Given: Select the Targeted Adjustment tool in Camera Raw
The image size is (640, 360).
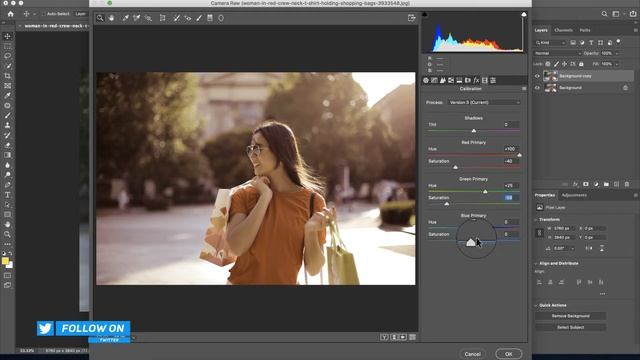Looking at the screenshot, I should pos(148,18).
